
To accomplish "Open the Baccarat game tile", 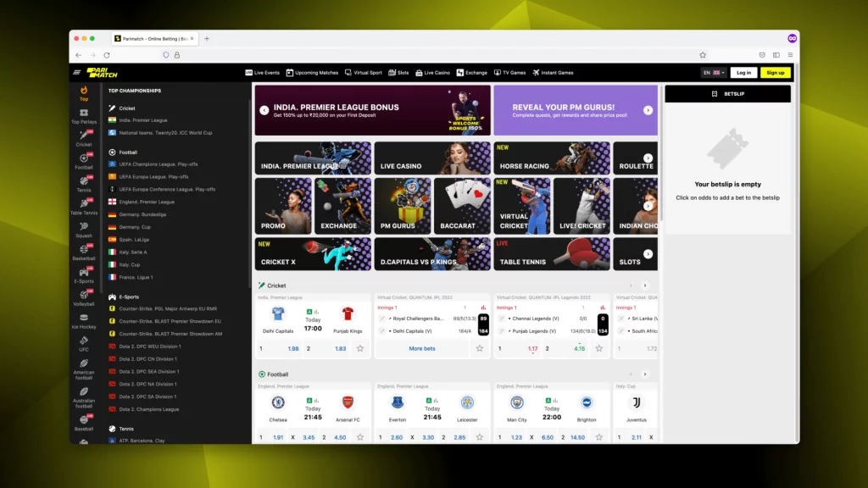I will click(x=462, y=206).
